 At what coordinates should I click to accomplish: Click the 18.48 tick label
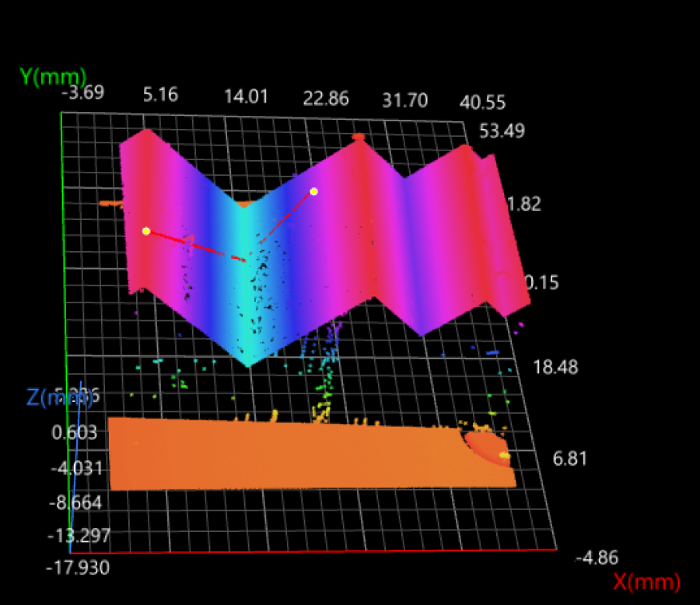coord(556,367)
